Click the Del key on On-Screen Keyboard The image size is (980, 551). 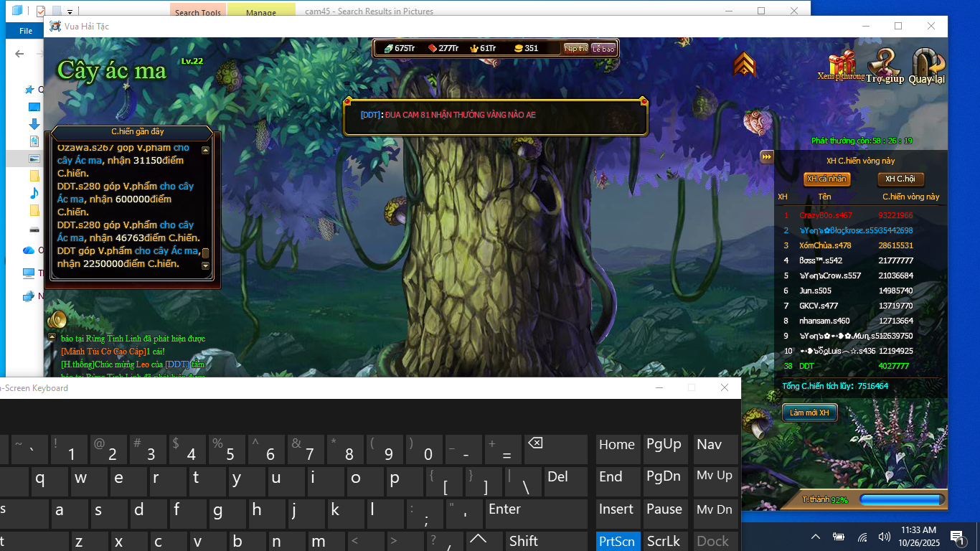point(567,481)
